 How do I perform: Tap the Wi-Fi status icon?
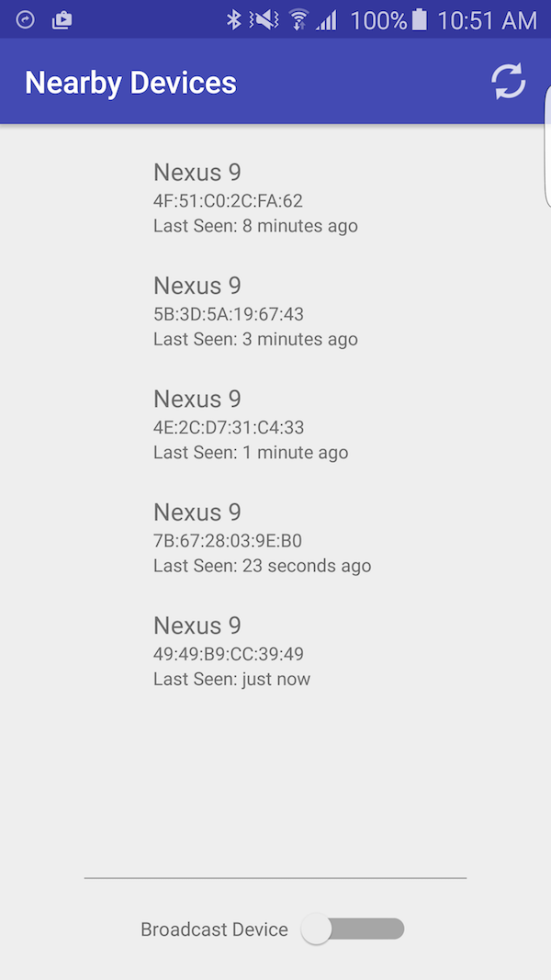298,19
